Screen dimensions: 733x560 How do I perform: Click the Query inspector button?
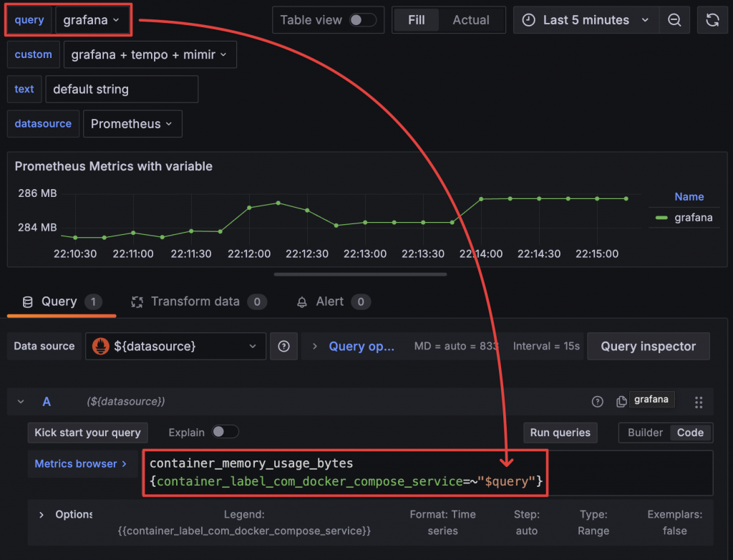click(x=648, y=346)
